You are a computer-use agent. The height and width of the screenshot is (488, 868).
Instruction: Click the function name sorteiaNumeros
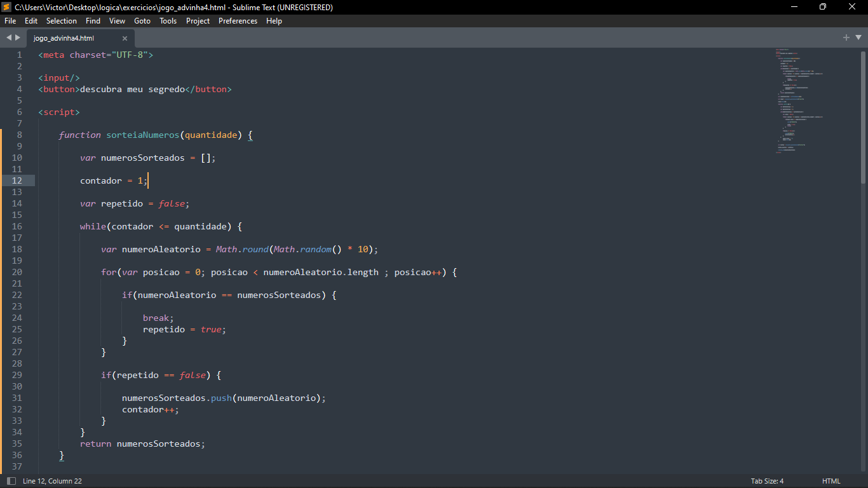pyautogui.click(x=142, y=135)
